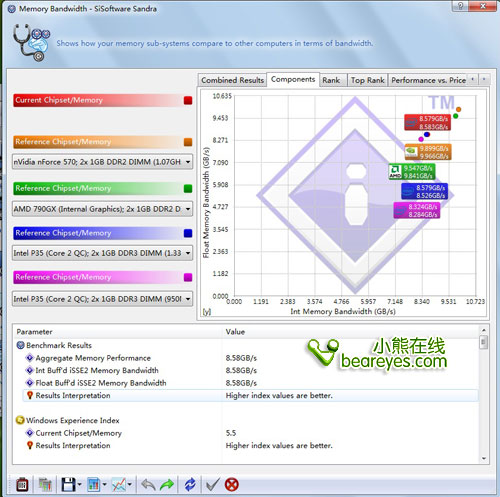Image resolution: width=500 pixels, height=497 pixels.
Task: Click the green data point on chart
Action: 456,116
